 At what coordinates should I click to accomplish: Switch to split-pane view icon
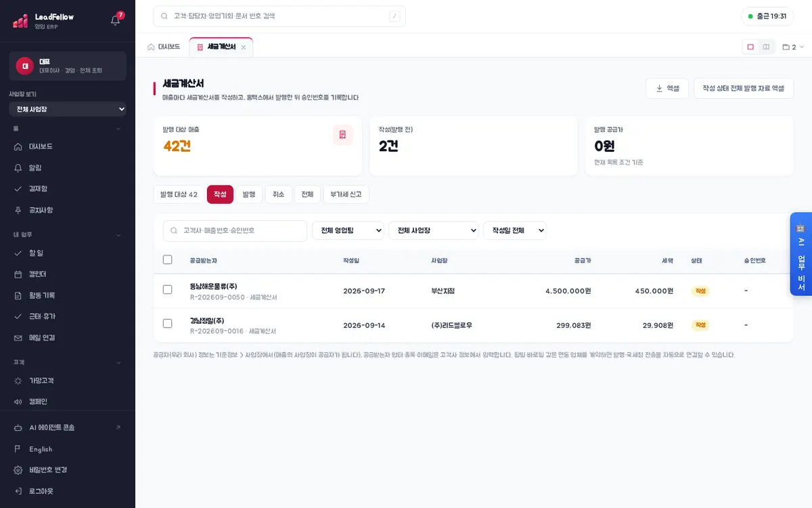(x=766, y=47)
